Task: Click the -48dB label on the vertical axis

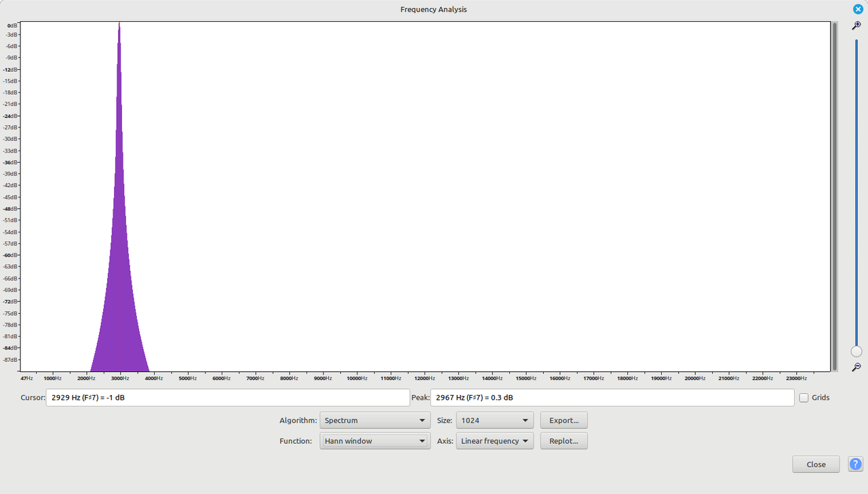Action: tap(11, 209)
